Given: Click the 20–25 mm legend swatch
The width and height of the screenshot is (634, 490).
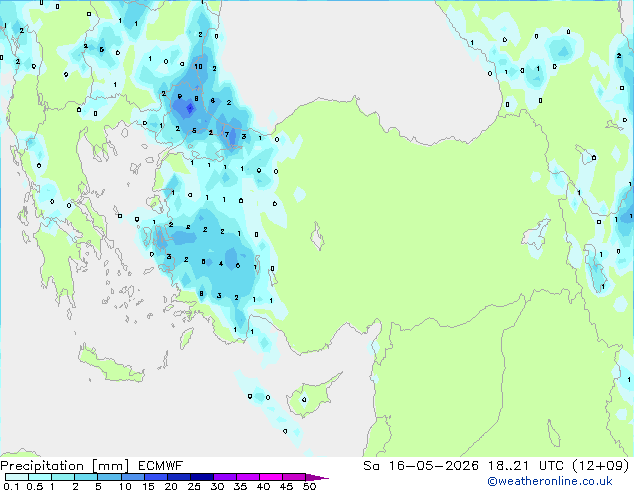Looking at the screenshot, I should point(178,477).
